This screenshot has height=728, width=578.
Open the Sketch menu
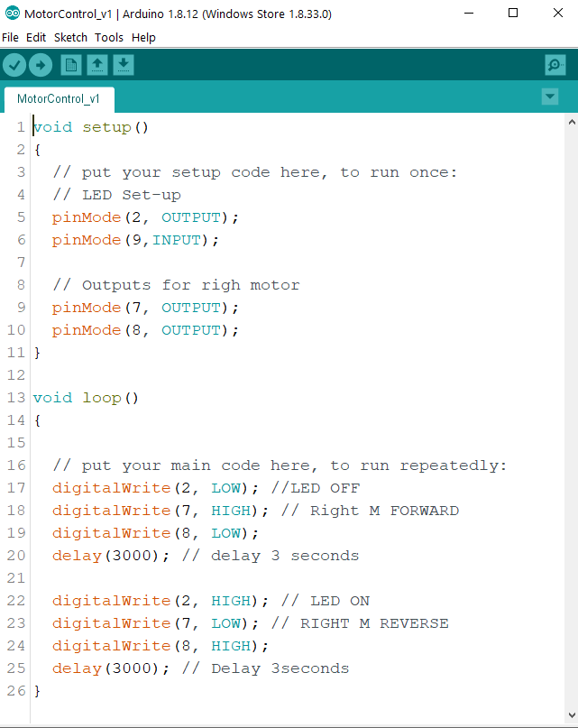click(70, 38)
